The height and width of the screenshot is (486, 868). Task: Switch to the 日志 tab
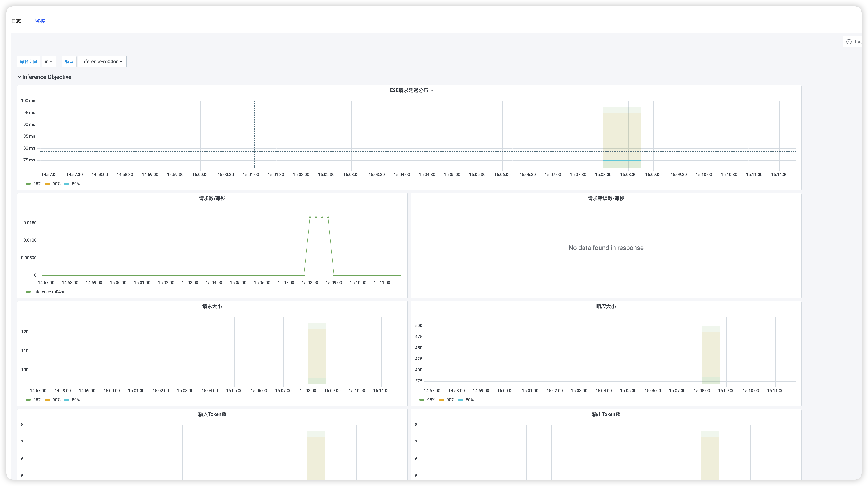pyautogui.click(x=16, y=21)
